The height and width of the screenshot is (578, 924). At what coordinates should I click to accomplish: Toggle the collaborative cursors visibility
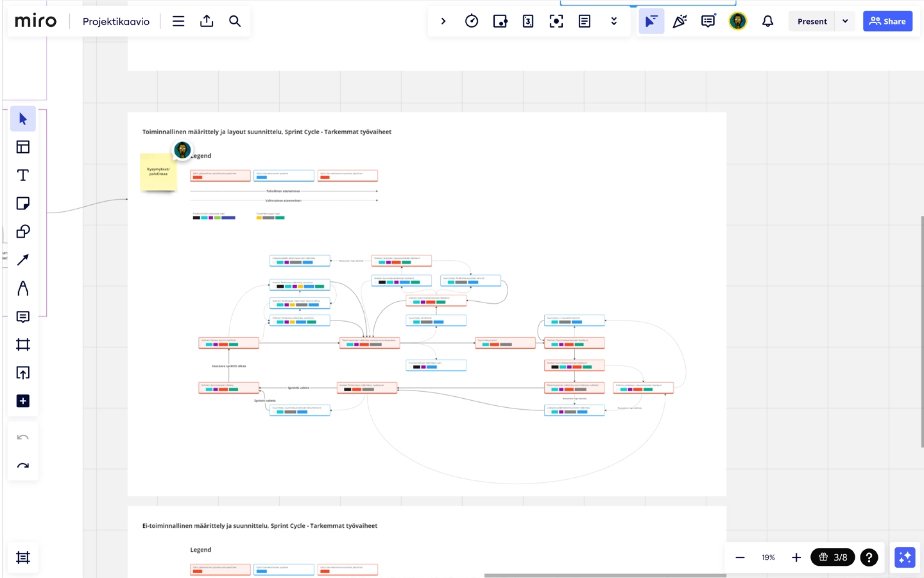651,21
